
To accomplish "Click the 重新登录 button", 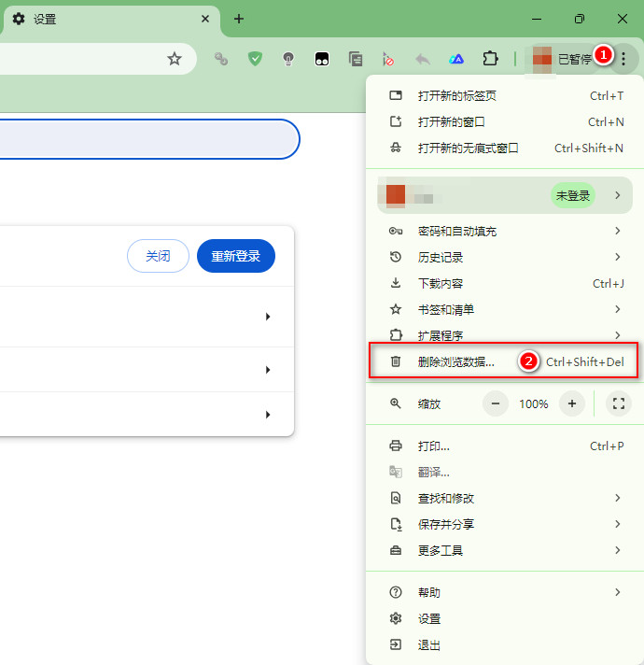I will point(236,256).
